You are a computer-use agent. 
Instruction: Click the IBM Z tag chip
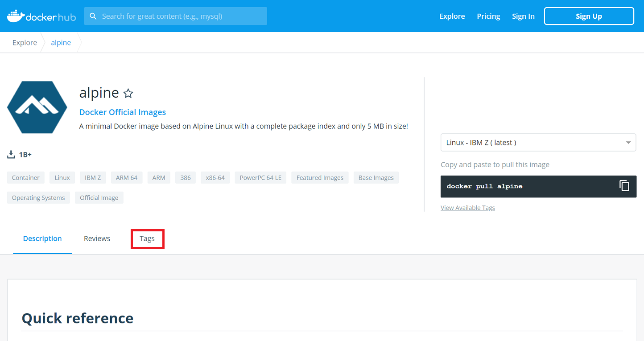click(93, 177)
